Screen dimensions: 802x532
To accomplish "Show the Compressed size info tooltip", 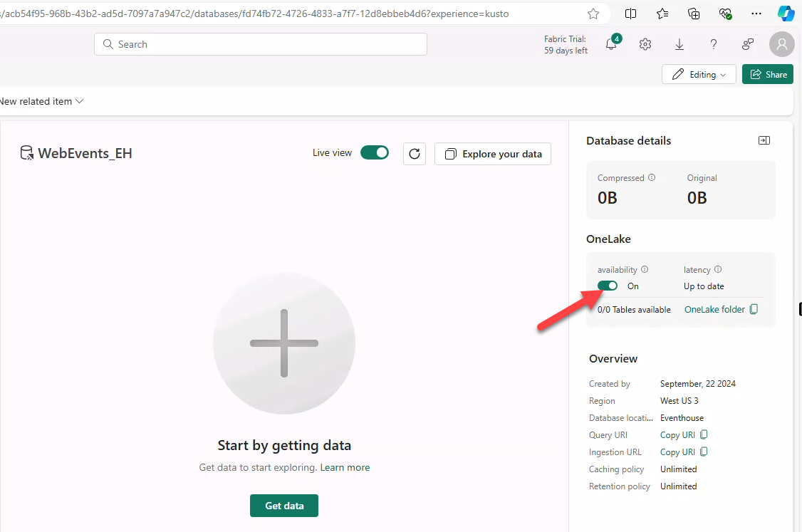I will tap(652, 177).
